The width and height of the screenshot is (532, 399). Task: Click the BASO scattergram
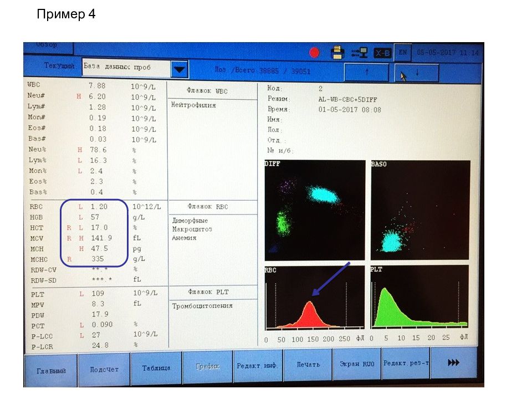pyautogui.click(x=421, y=211)
